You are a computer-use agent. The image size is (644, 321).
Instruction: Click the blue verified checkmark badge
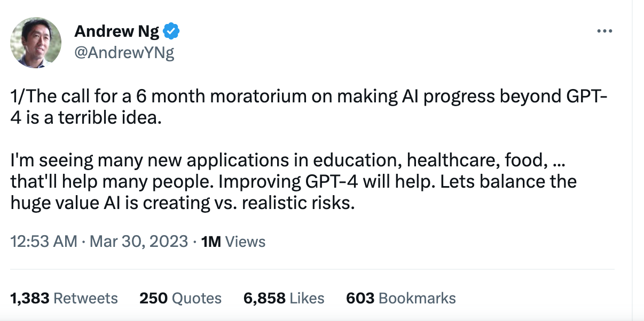[x=171, y=32]
